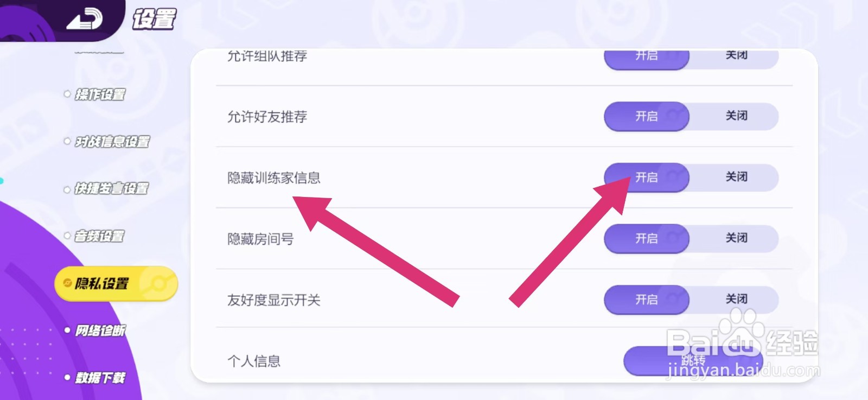Enable 隐藏房间号 with 开启
Viewport: 868px width, 400px height.
click(646, 239)
